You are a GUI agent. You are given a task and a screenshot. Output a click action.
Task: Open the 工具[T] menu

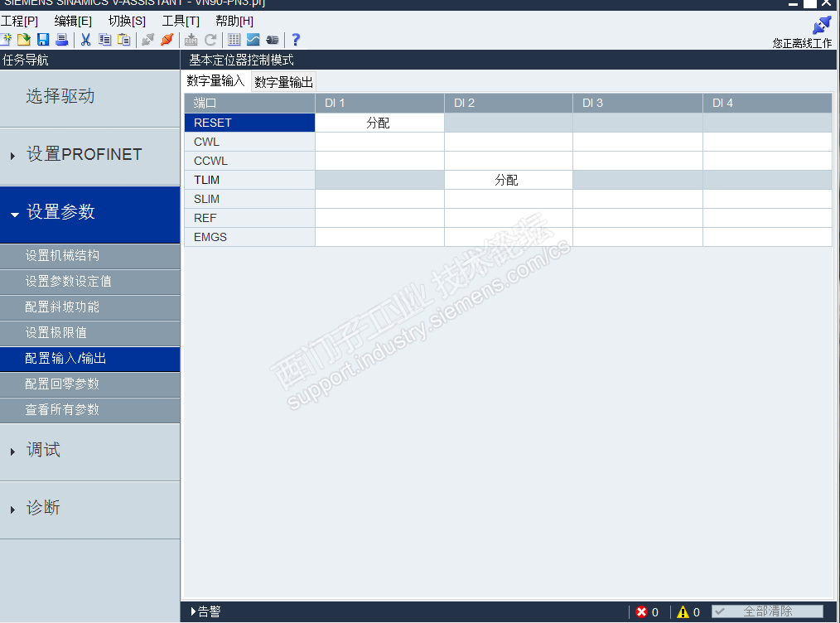181,21
